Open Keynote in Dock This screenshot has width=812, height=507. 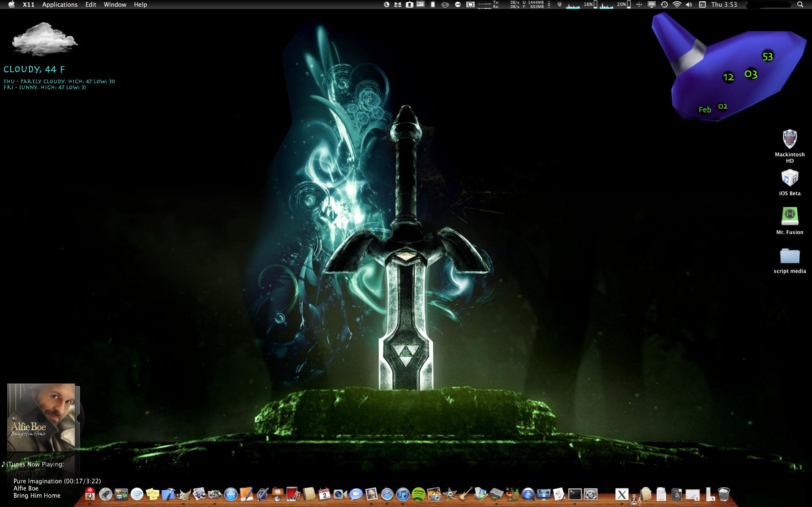278,494
